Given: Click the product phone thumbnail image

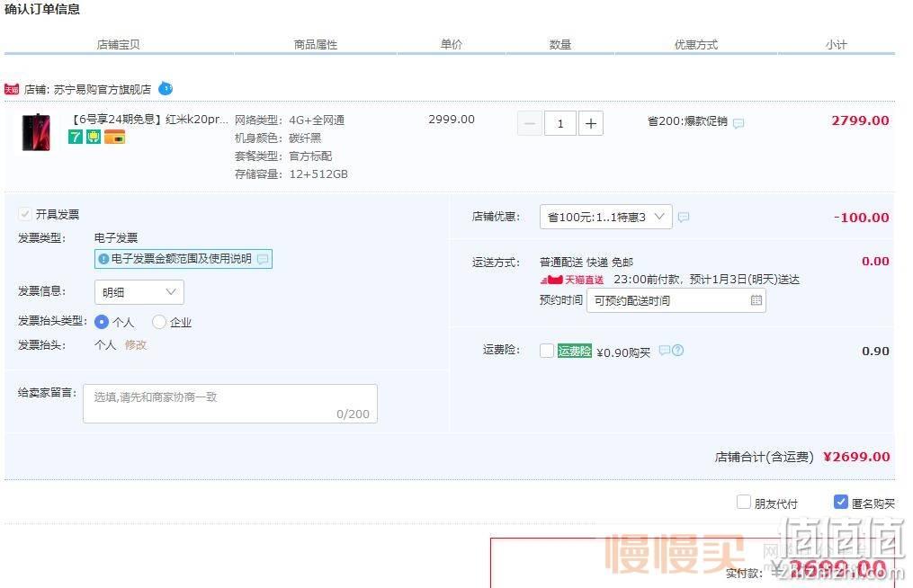Looking at the screenshot, I should pyautogui.click(x=36, y=133).
